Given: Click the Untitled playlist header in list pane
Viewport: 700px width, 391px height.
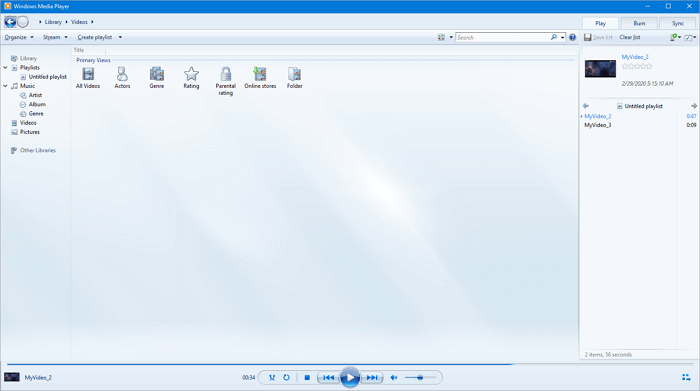Looking at the screenshot, I should [x=640, y=106].
